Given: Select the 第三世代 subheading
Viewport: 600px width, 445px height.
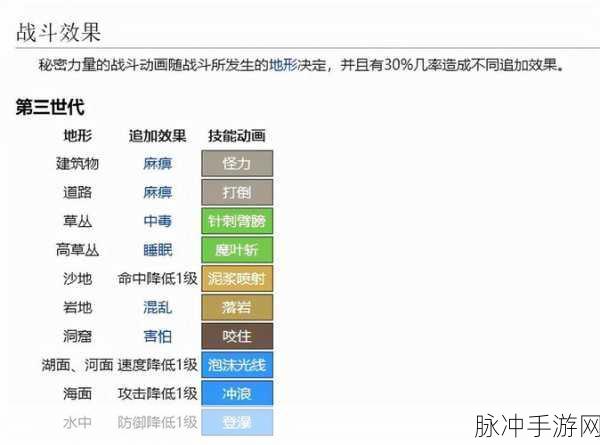Looking at the screenshot, I should coord(50,106).
